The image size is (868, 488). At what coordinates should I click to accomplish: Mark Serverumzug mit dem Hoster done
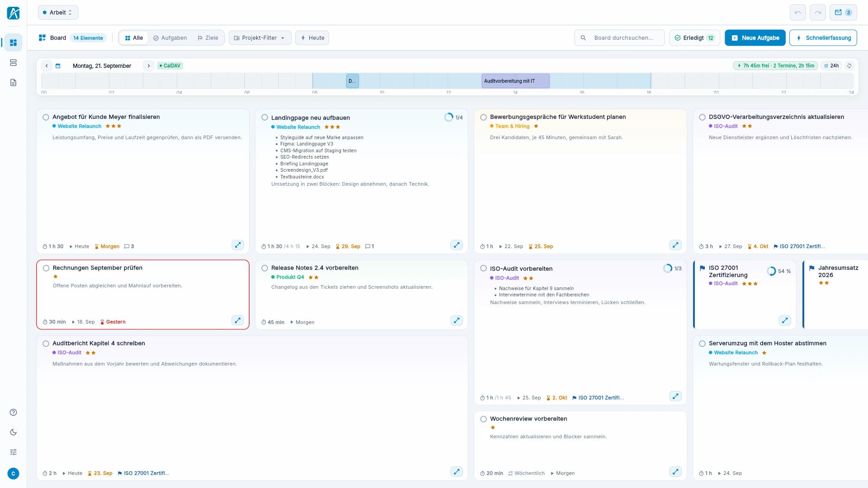tap(702, 343)
